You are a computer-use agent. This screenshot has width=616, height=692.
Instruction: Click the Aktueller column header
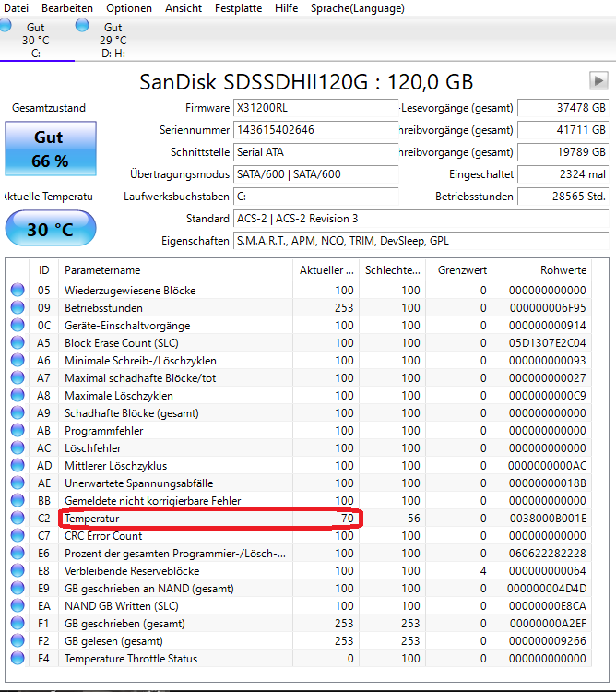[326, 270]
